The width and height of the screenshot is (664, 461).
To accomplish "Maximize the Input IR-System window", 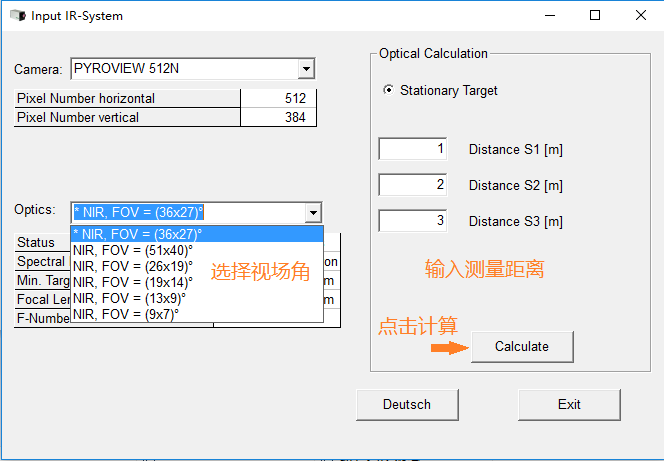I will pos(595,16).
